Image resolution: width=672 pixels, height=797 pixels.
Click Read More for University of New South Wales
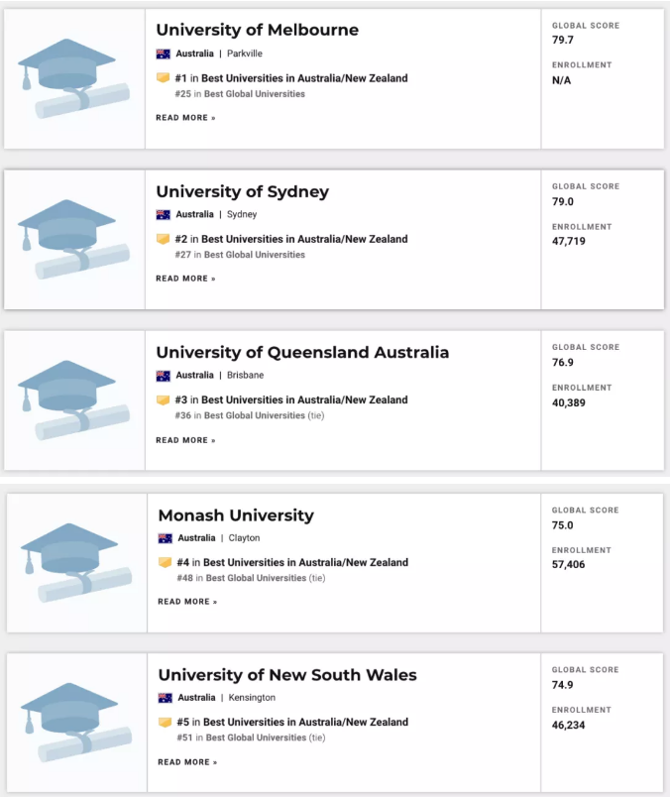pos(187,762)
